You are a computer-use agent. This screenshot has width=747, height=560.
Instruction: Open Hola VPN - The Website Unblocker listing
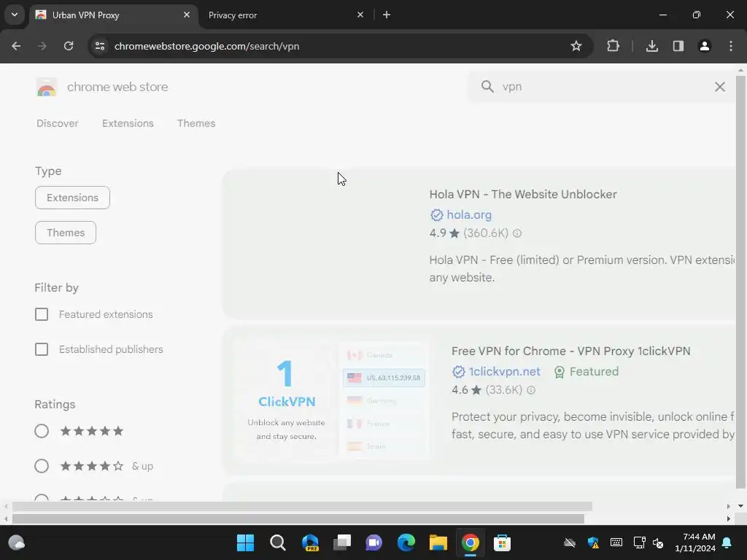click(x=523, y=194)
